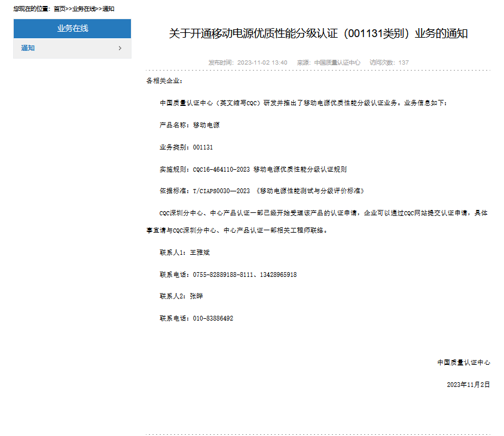Click the 各相关企业 greeting line
Image resolution: width=504 pixels, height=436 pixels.
[164, 81]
